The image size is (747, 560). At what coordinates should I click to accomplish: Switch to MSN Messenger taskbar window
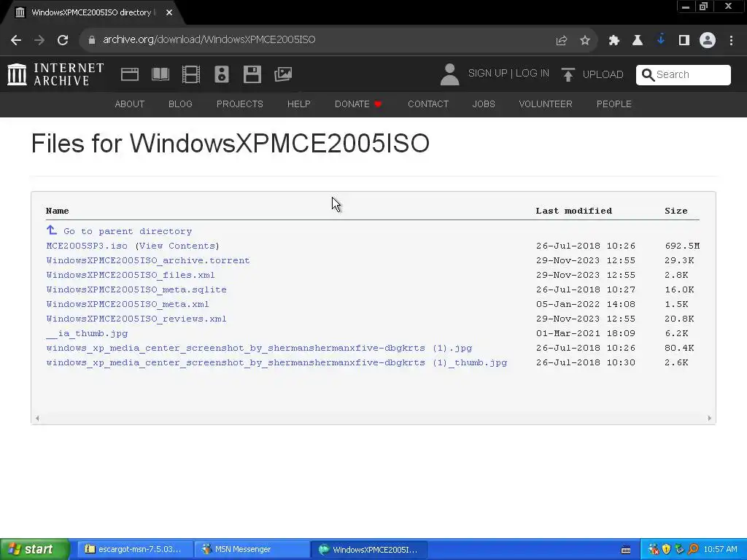(252, 550)
